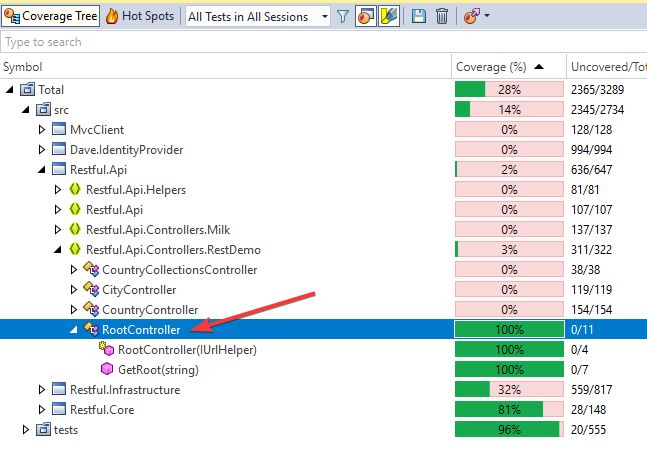Expand the Restful.Api.Helpers namespace

pyautogui.click(x=58, y=189)
